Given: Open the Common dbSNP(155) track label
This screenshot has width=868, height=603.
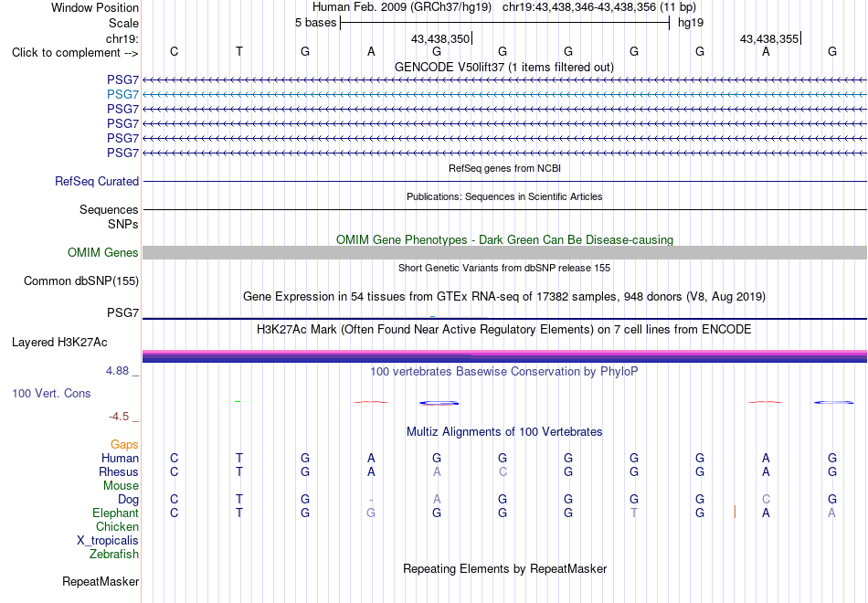Looking at the screenshot, I should [81, 280].
